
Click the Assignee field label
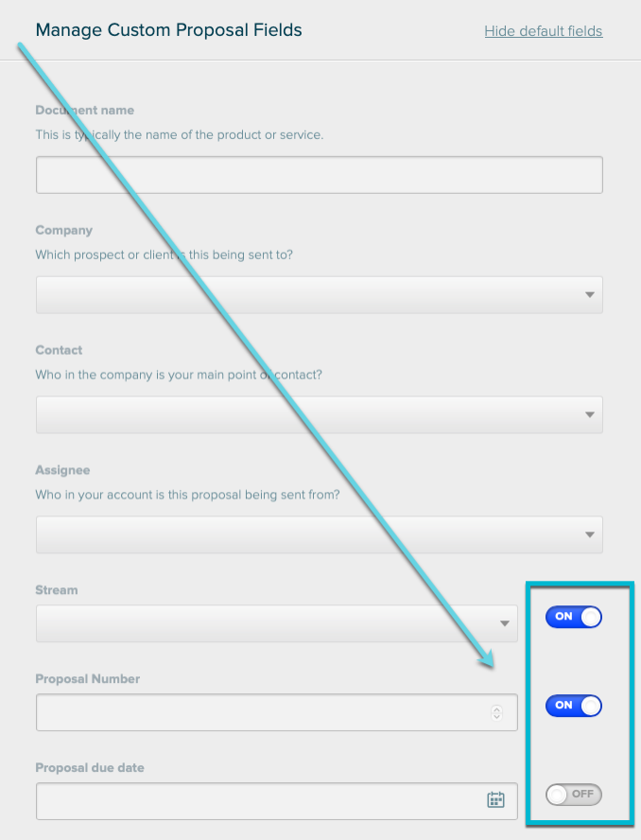point(62,470)
